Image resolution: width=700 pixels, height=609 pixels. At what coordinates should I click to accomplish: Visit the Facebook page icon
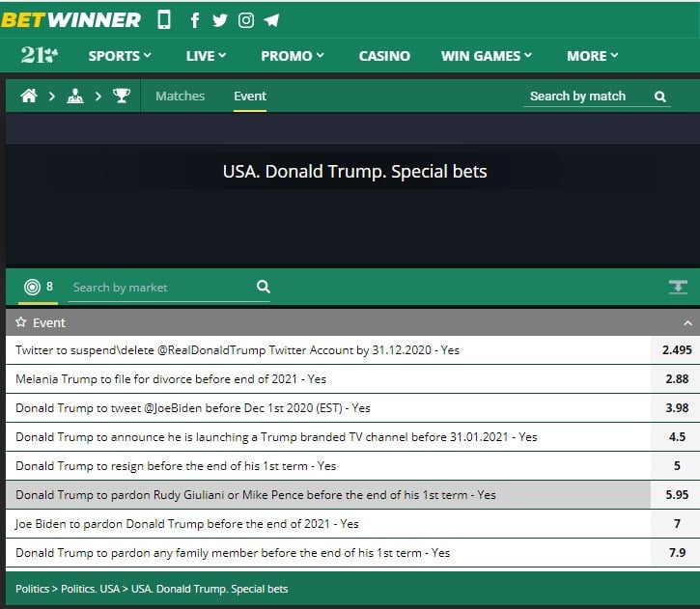click(195, 20)
